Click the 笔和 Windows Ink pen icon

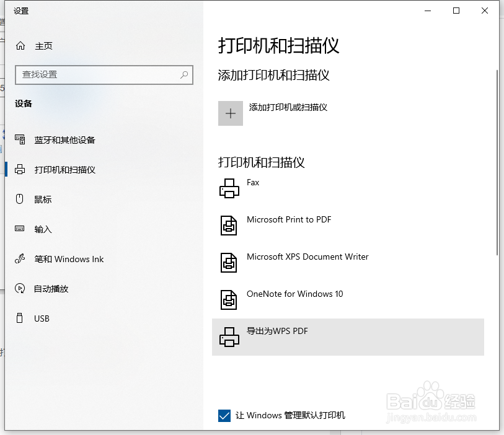(19, 259)
